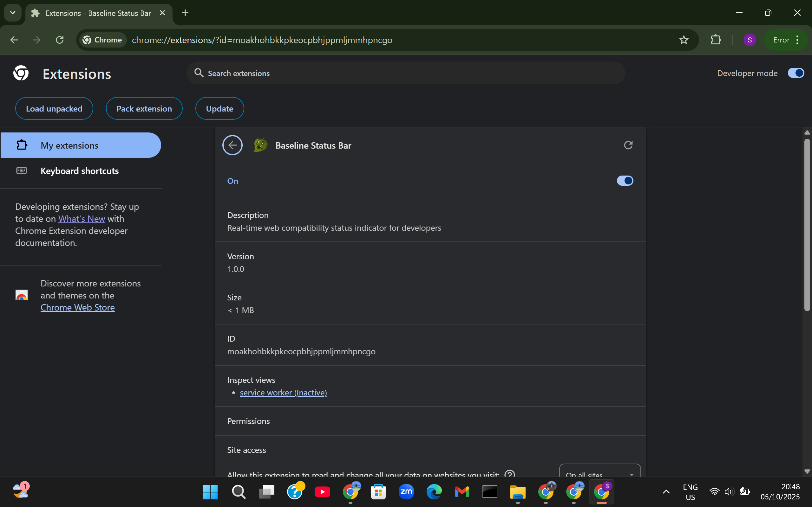
Task: Open the tab search chevron dropdown
Action: point(13,13)
